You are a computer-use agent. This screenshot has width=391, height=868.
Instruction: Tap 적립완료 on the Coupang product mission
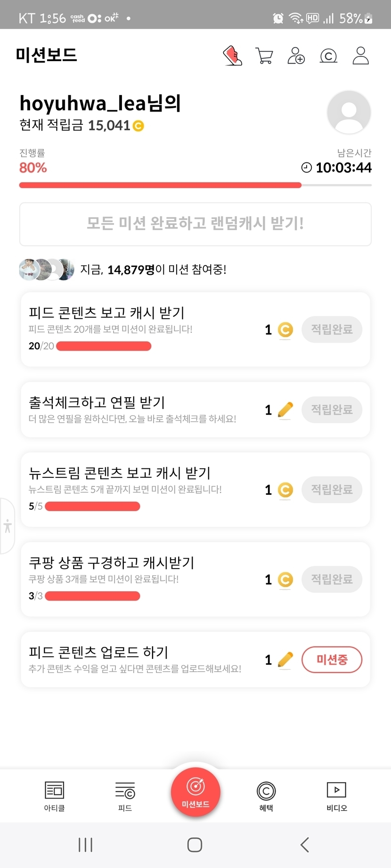click(332, 579)
